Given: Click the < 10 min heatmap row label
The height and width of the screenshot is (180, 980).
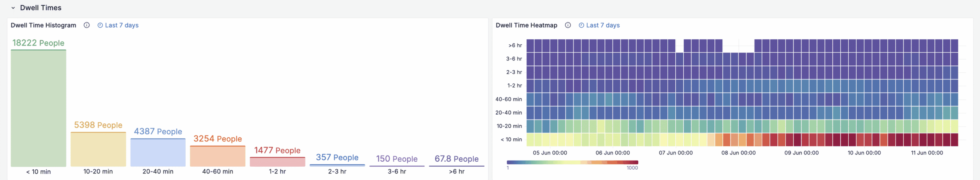Looking at the screenshot, I should click(x=511, y=139).
